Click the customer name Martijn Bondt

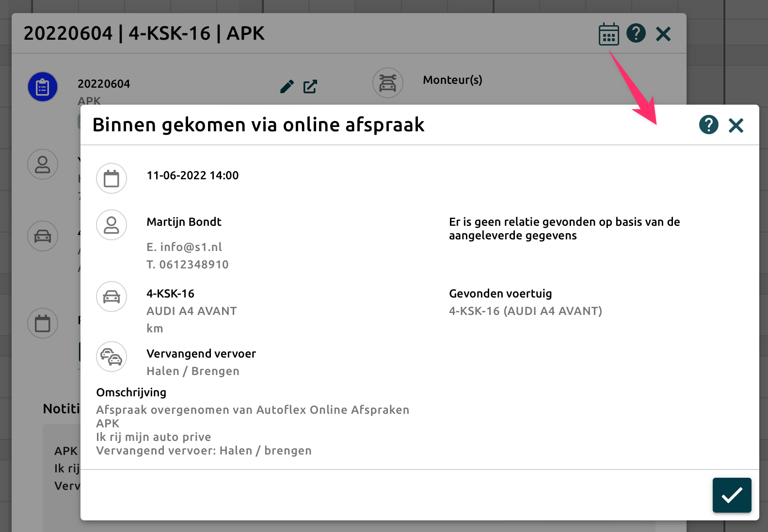tap(184, 222)
